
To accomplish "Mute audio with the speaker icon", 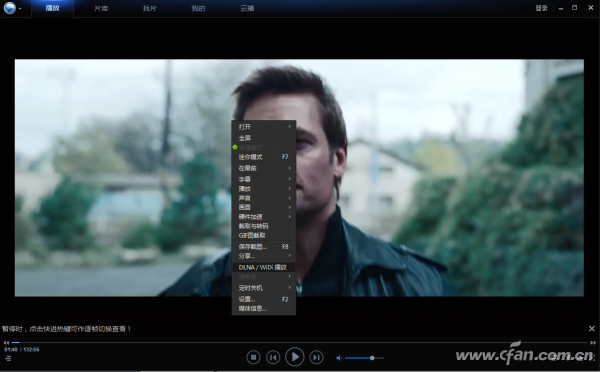I will pos(339,358).
